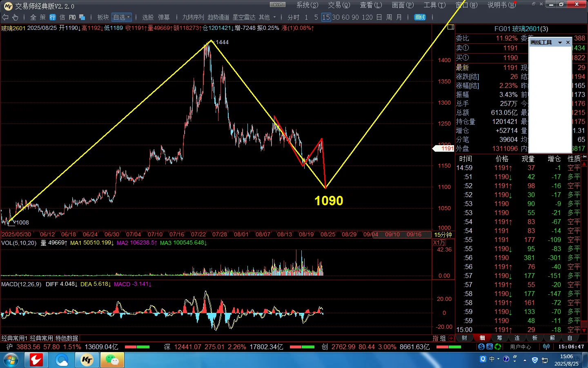The image size is (588, 368).
Task: Open the 策 strategy toolbar icon
Action: (x=43, y=17)
